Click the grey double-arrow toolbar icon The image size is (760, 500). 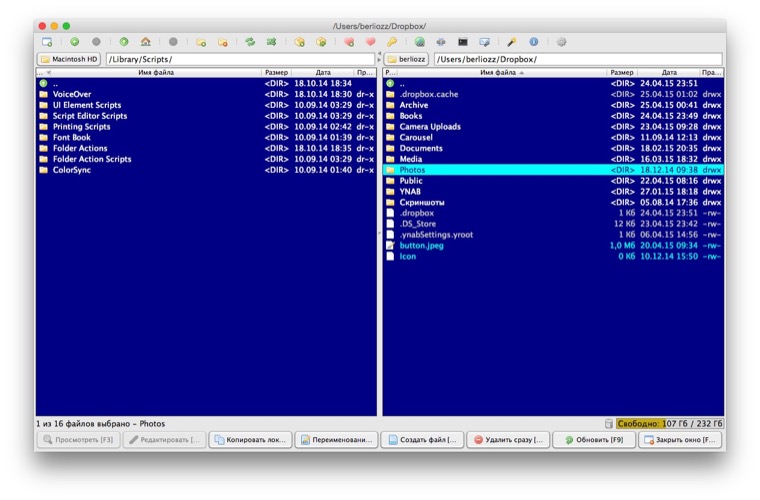click(441, 42)
